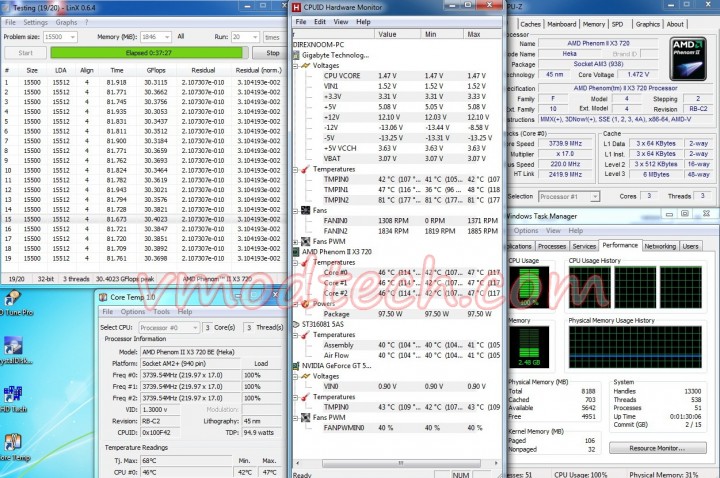The image size is (720, 478).
Task: Select the Package 97.50 W row
Action: tap(397, 314)
